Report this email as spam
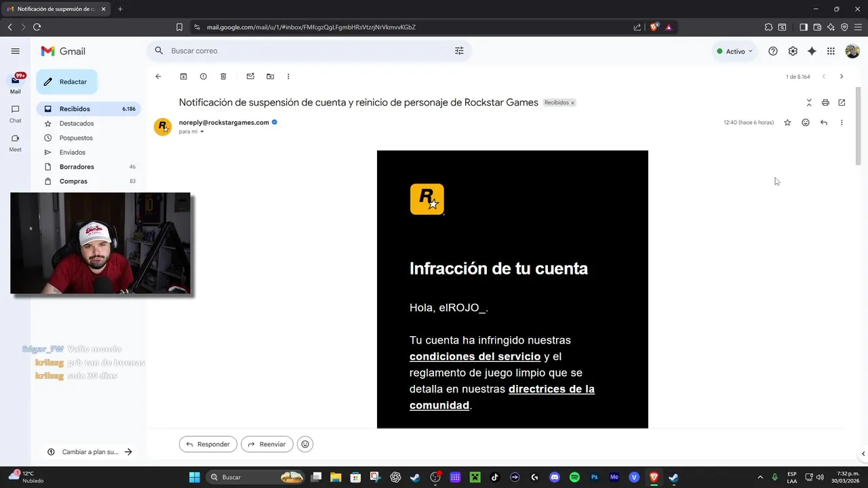Screen dimensions: 868x488 [203, 77]
